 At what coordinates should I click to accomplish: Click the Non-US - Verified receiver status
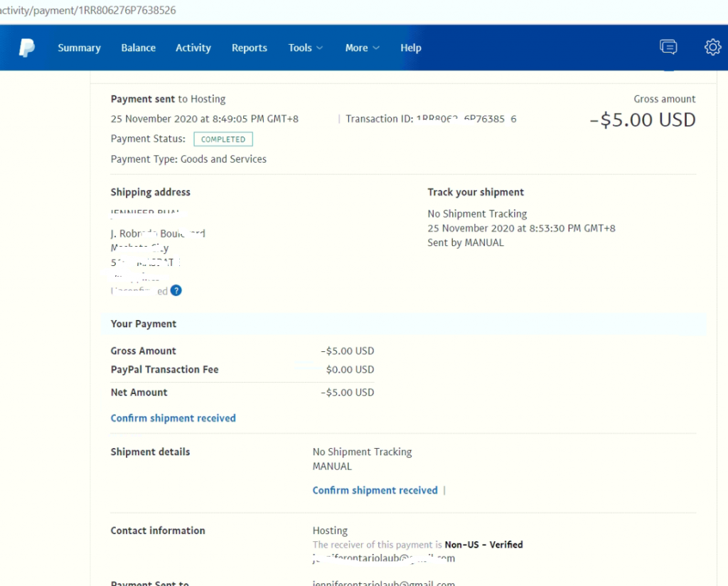coord(483,545)
